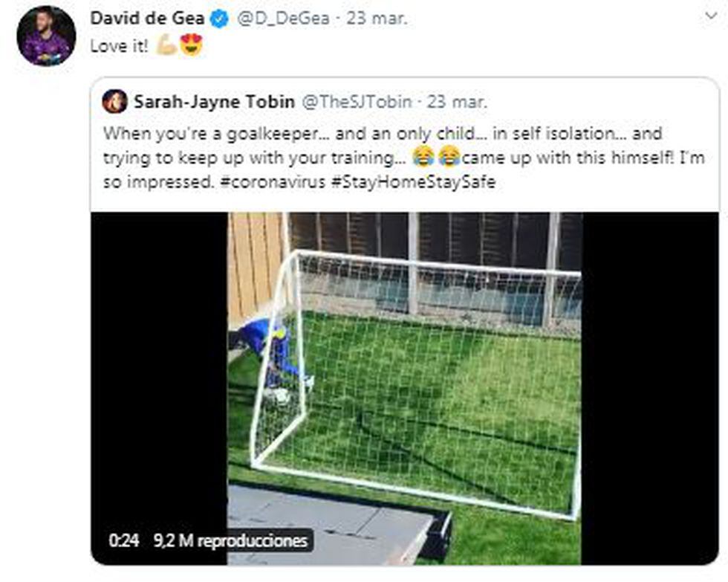Click the blue verified badge
728x582 pixels.
pos(218,20)
